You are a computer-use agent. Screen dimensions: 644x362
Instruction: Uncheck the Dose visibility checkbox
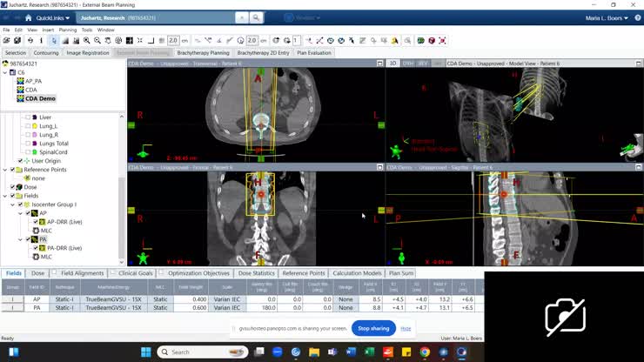tap(12, 187)
